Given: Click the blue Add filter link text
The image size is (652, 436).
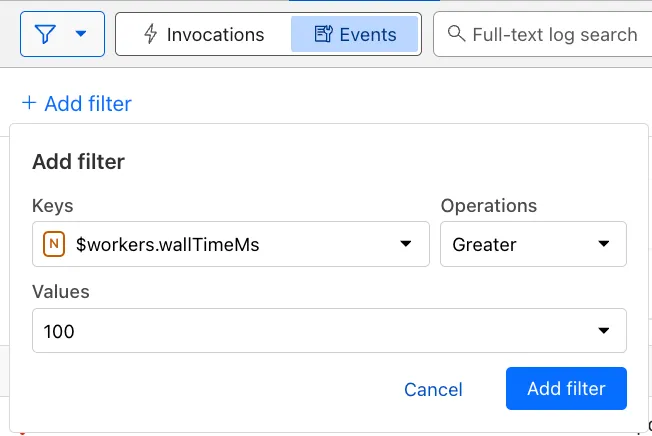Looking at the screenshot, I should click(87, 103).
